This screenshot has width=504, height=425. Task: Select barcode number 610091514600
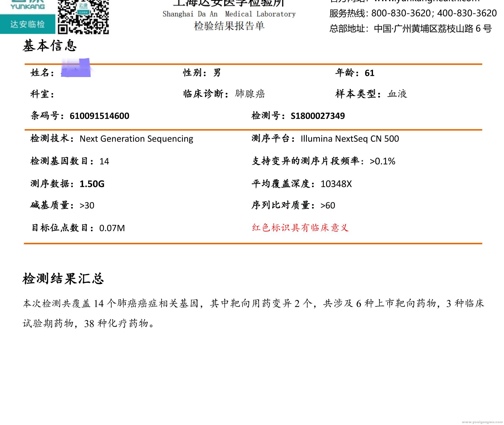point(99,116)
